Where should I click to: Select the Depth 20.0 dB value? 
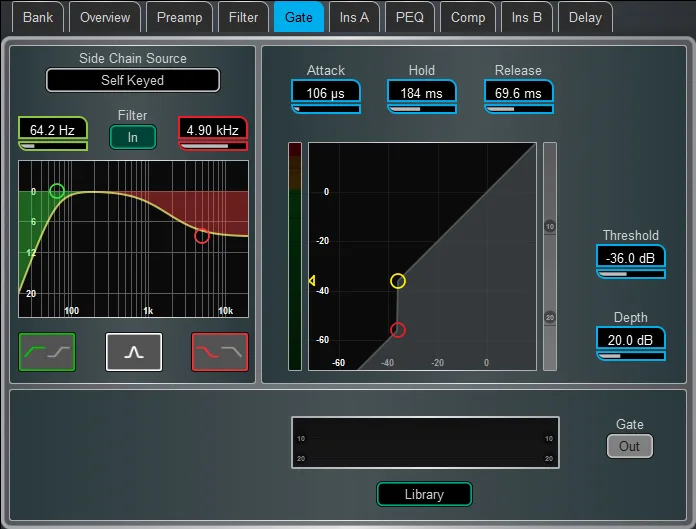pos(631,339)
